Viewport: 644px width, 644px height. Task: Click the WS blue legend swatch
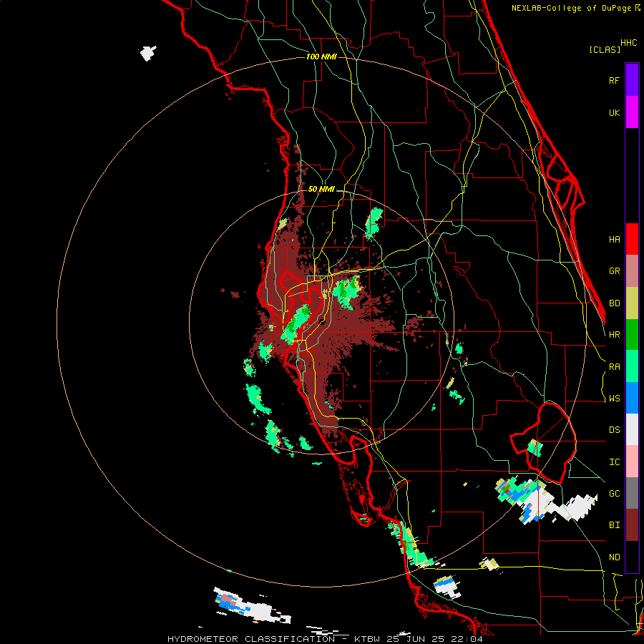[632, 398]
